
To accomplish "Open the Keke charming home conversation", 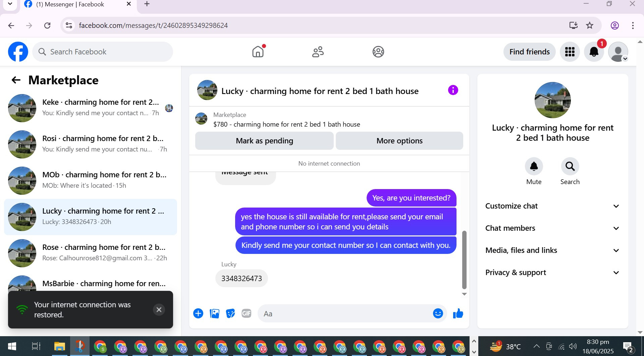I will tap(91, 108).
